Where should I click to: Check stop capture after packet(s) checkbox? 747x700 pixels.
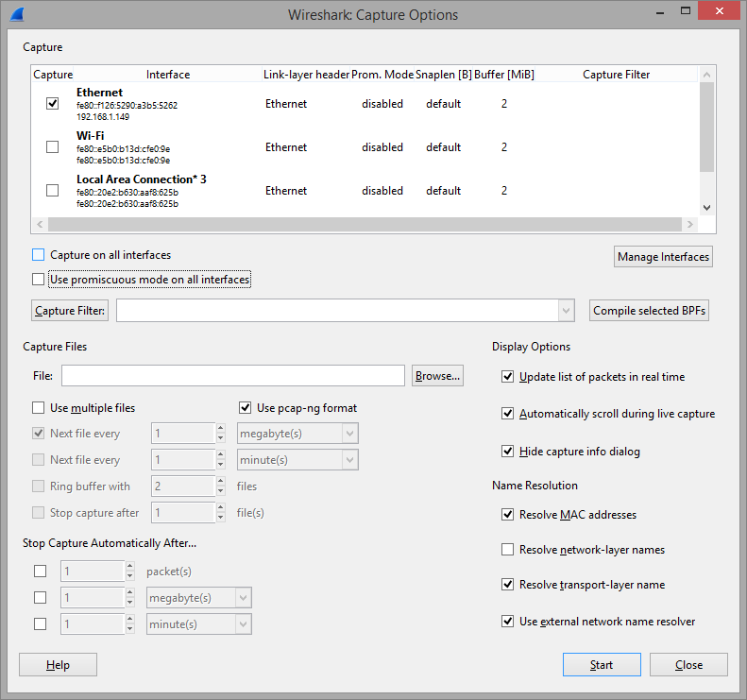[40, 572]
